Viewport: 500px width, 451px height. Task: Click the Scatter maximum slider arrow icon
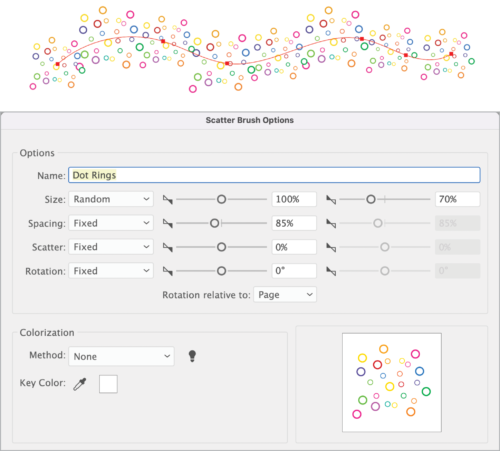pos(331,247)
